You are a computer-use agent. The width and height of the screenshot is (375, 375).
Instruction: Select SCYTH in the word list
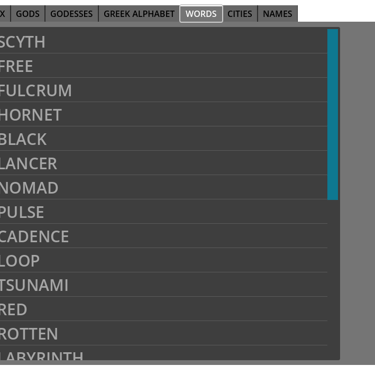163,41
